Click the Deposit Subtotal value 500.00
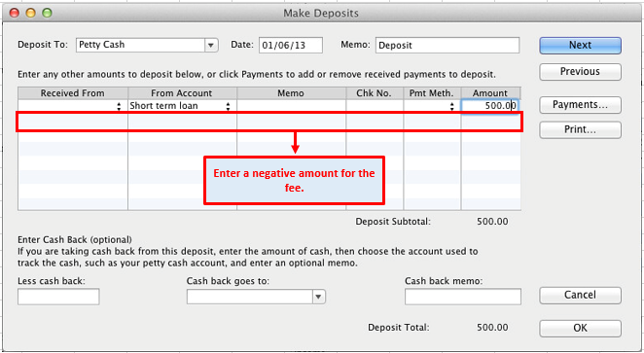Screen dimensions: 644x353 coord(492,222)
